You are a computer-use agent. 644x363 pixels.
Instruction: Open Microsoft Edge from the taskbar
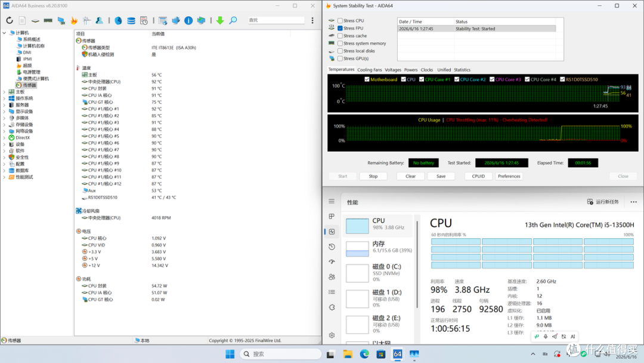[x=364, y=354]
